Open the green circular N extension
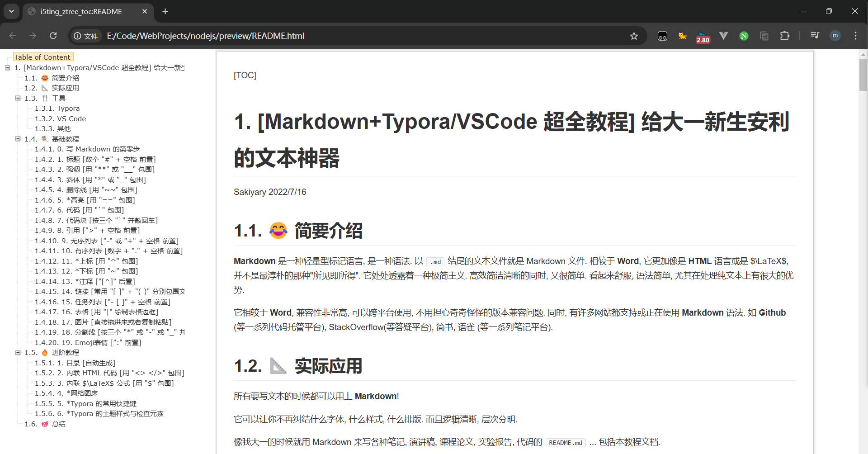 (x=744, y=36)
